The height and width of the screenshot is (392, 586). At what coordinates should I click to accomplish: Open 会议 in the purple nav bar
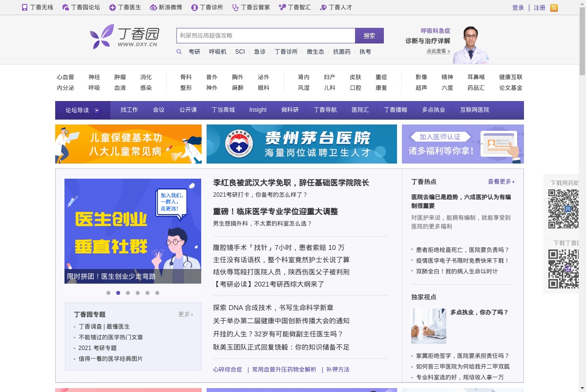click(x=159, y=110)
